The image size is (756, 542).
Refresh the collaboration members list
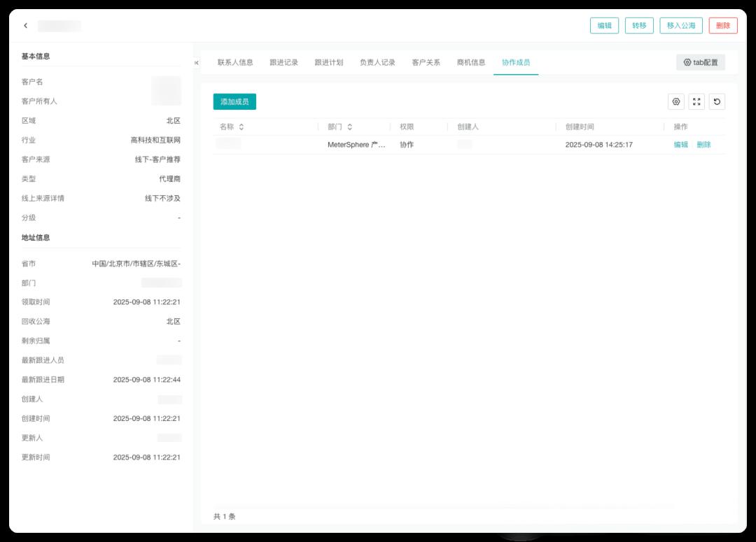tap(717, 101)
